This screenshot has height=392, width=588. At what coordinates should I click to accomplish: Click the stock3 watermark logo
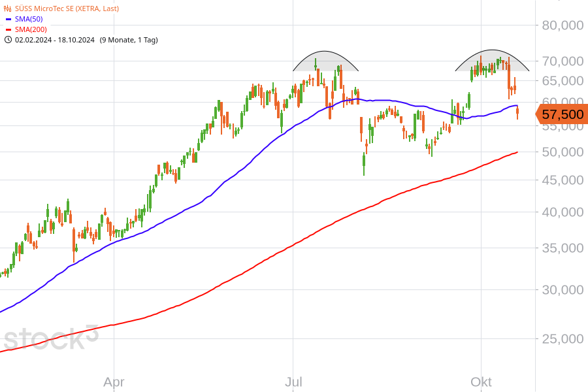click(x=50, y=338)
